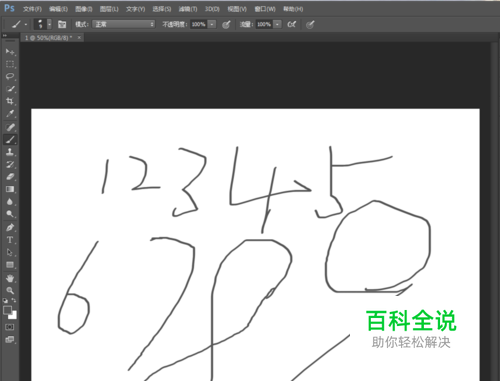Open the Type menu
Screen dimensions: 500x381
(135, 9)
